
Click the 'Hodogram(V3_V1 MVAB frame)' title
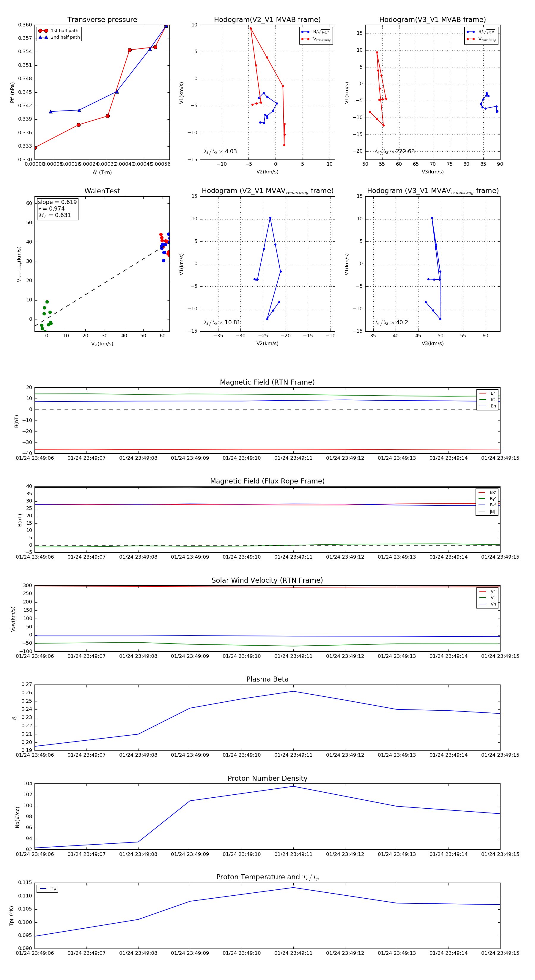click(x=432, y=20)
